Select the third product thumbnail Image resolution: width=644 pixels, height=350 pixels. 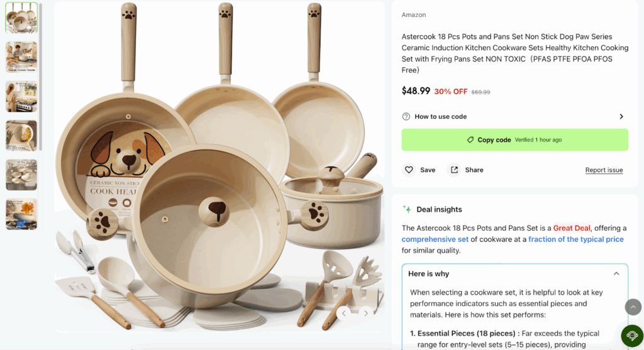coord(21,96)
